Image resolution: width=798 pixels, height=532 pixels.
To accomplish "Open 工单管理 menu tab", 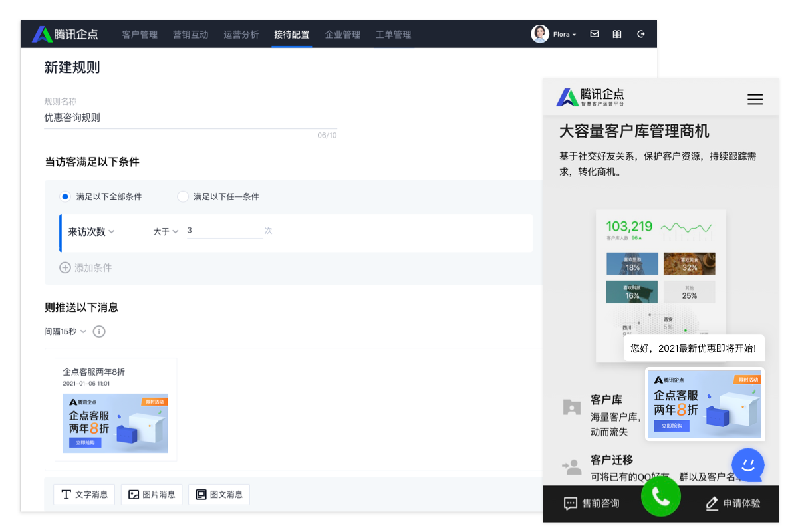I will [393, 34].
